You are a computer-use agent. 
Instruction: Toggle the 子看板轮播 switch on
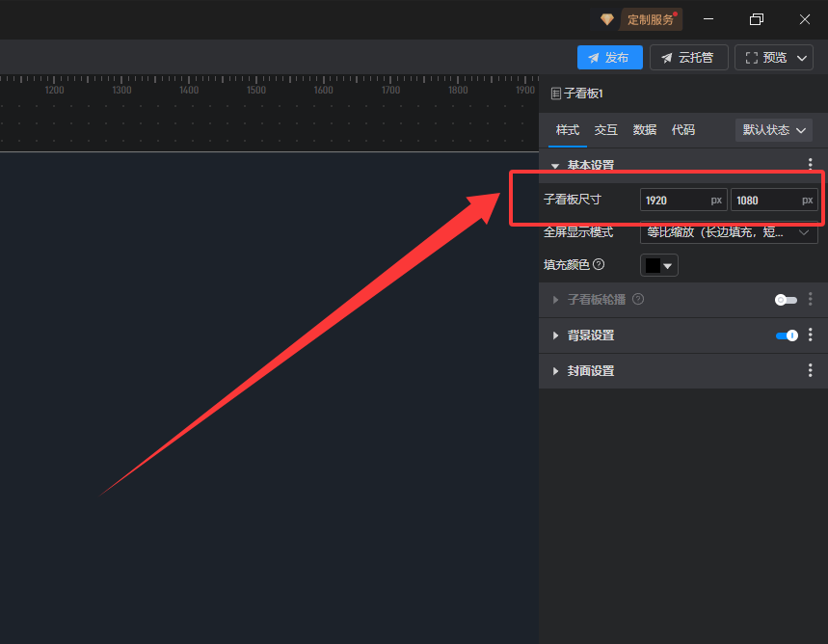point(786,300)
